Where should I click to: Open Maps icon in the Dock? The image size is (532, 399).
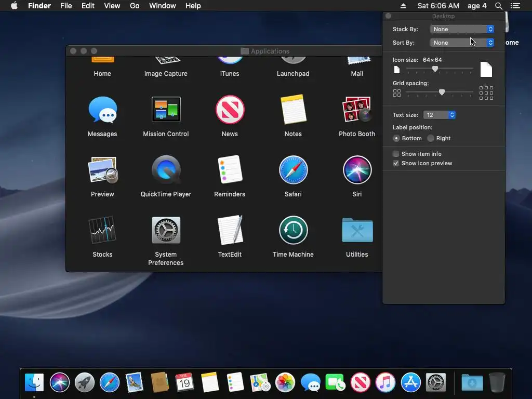click(x=260, y=382)
